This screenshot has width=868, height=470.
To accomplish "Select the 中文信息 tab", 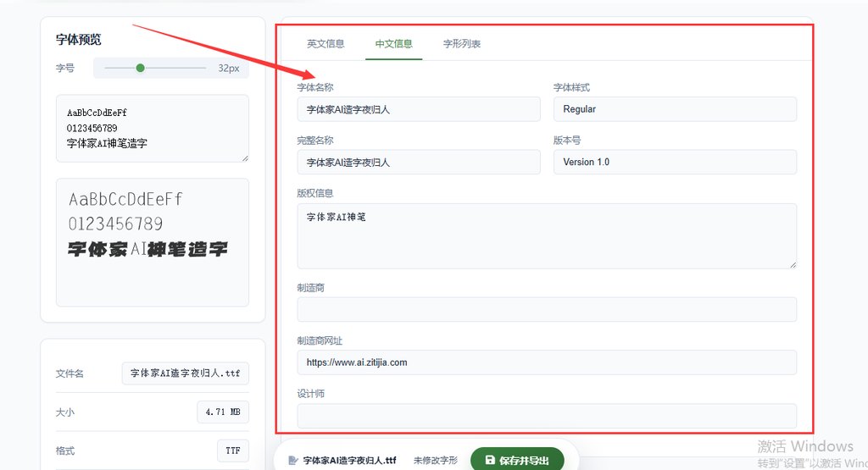I will 393,44.
